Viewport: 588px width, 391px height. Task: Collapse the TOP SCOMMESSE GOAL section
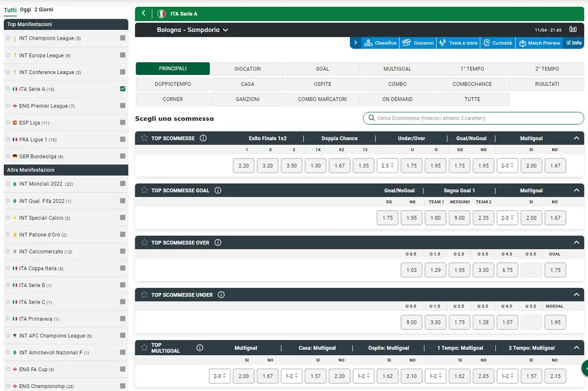[x=576, y=190]
